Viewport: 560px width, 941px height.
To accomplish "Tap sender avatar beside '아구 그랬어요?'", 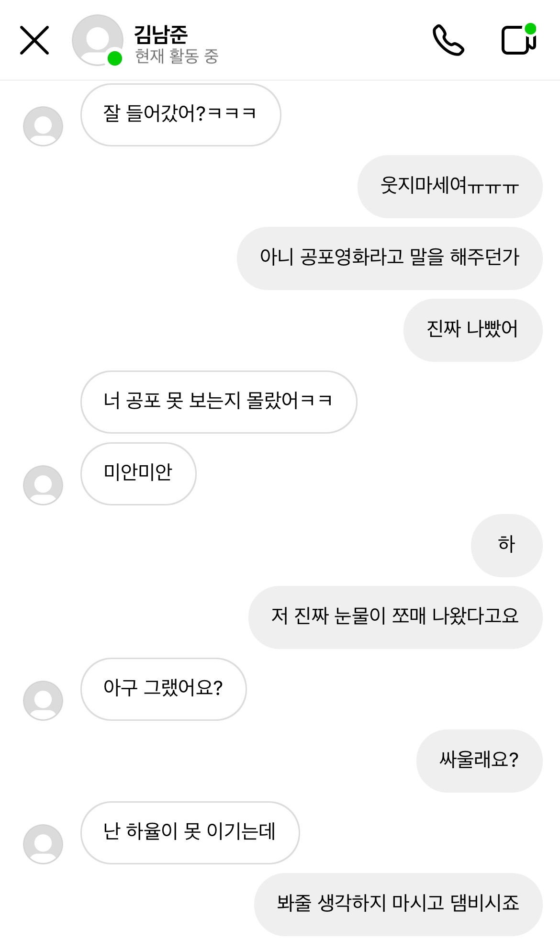I will [x=43, y=700].
